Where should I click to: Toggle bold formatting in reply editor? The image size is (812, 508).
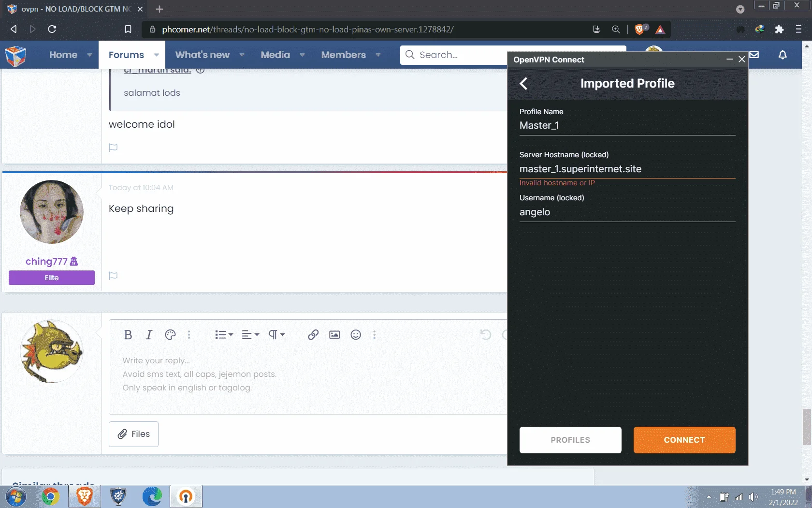coord(128,335)
